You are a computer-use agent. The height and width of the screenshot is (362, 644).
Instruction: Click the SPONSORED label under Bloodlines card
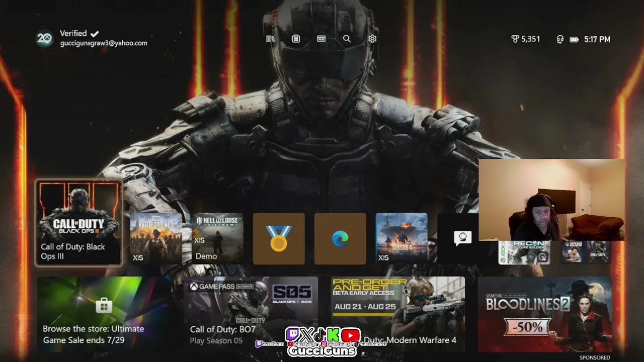[595, 357]
